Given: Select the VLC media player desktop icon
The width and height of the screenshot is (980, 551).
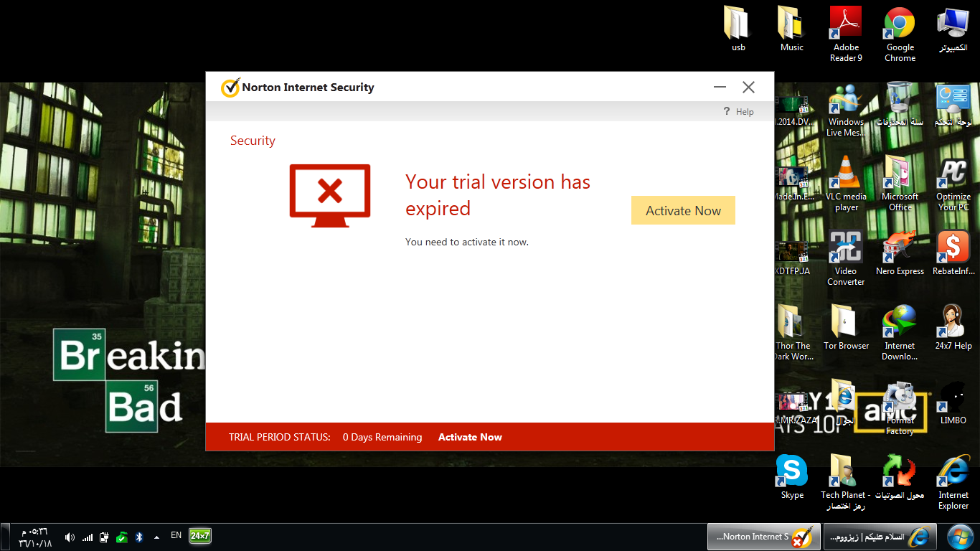Looking at the screenshot, I should 846,184.
